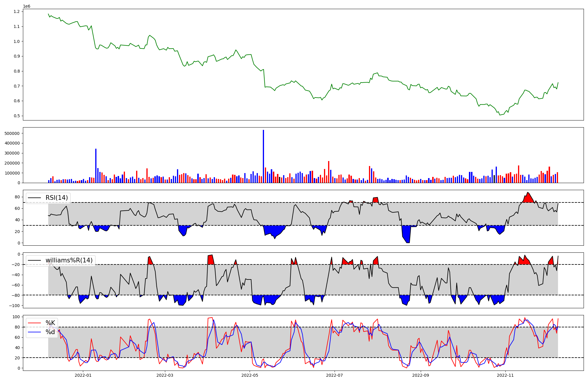Screen dimensions: 588x382
Task: Click the -100 tick on the Williams %R axis
Action: 15,306
